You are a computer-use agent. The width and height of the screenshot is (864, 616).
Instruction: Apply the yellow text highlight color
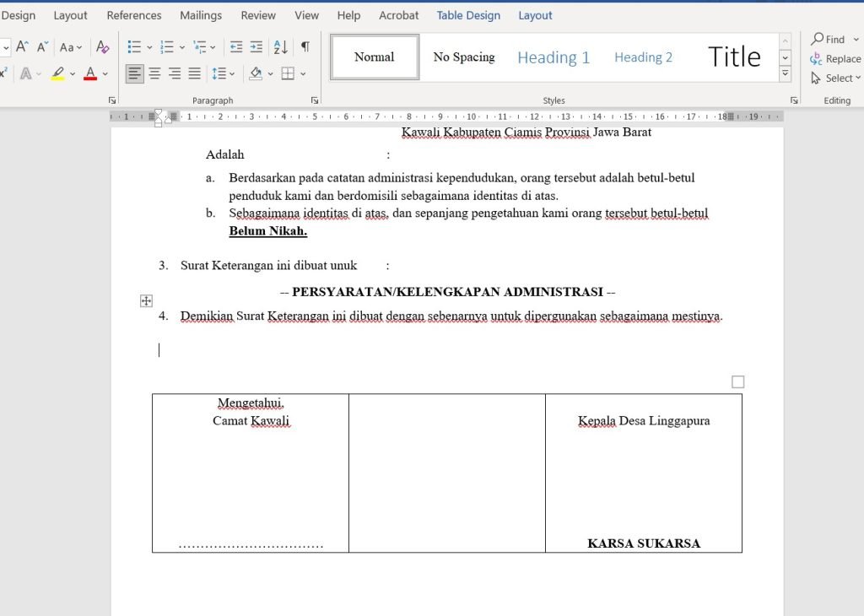coord(57,74)
